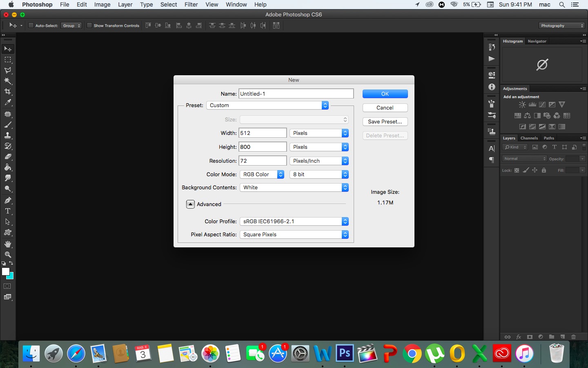
Task: Swap foreground and background colors
Action: 11,263
